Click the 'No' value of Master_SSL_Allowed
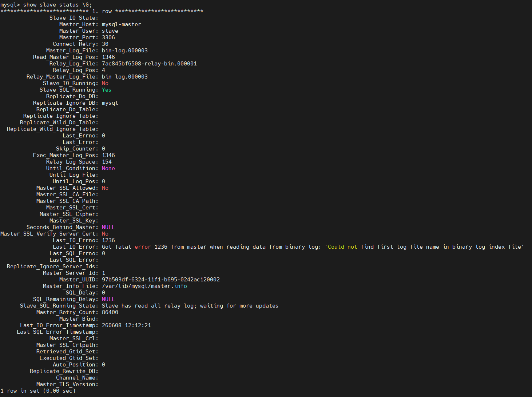532x397 pixels. coord(105,188)
